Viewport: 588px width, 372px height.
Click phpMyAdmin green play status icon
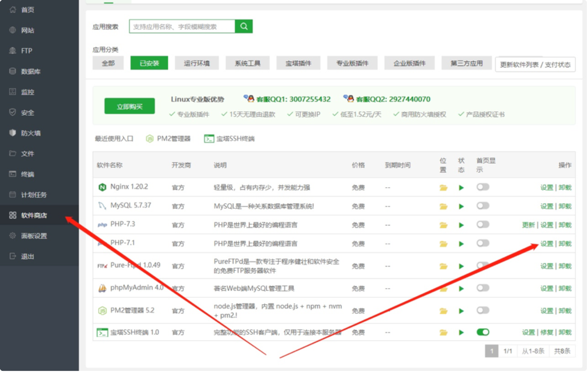point(461,289)
